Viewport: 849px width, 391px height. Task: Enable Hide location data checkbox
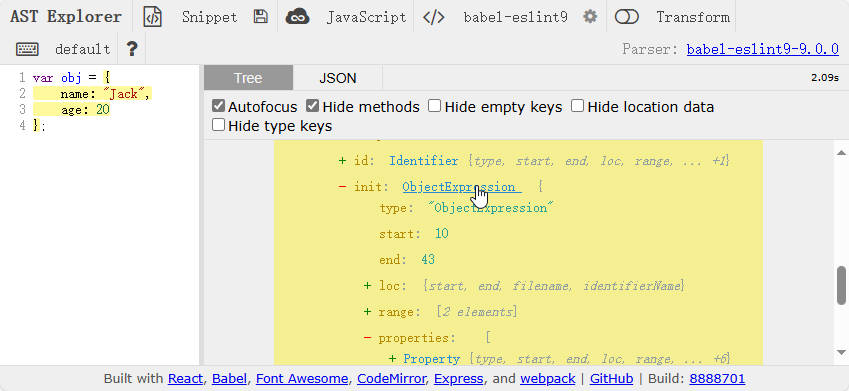tap(578, 106)
